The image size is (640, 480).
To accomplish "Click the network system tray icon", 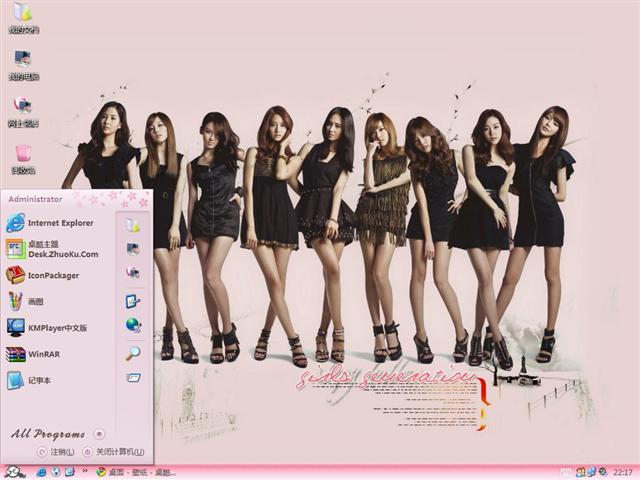I will (x=591, y=473).
